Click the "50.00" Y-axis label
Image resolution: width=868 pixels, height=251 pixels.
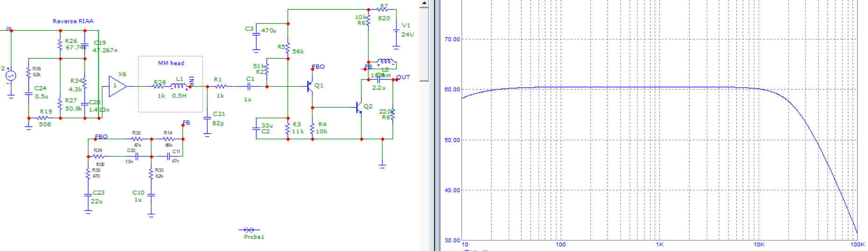click(452, 140)
